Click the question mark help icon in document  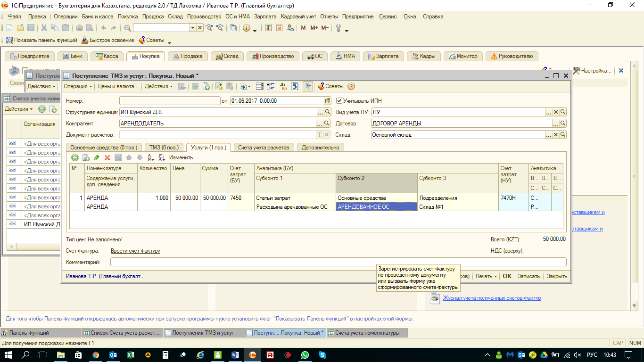pos(351,86)
